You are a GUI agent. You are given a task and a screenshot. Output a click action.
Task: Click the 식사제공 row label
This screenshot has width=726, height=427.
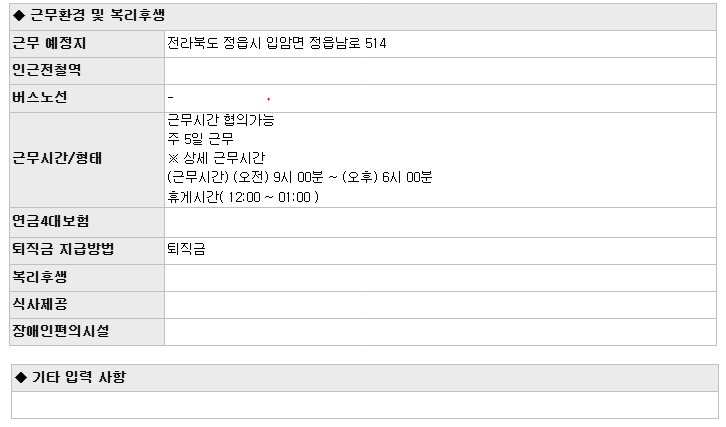point(40,303)
